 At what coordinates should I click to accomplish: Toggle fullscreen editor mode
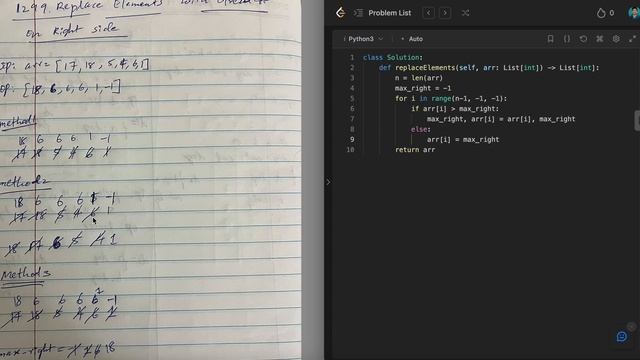pyautogui.click(x=632, y=39)
